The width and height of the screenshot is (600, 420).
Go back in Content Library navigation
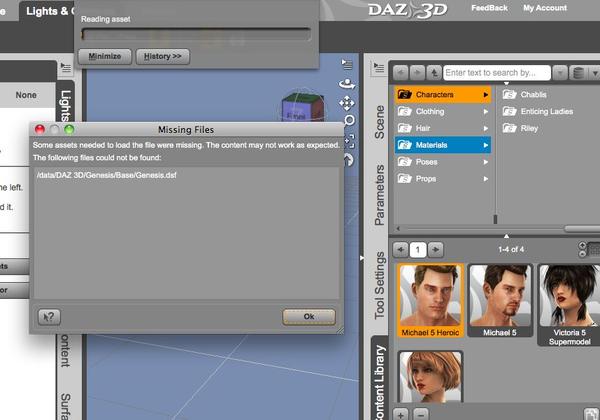401,73
